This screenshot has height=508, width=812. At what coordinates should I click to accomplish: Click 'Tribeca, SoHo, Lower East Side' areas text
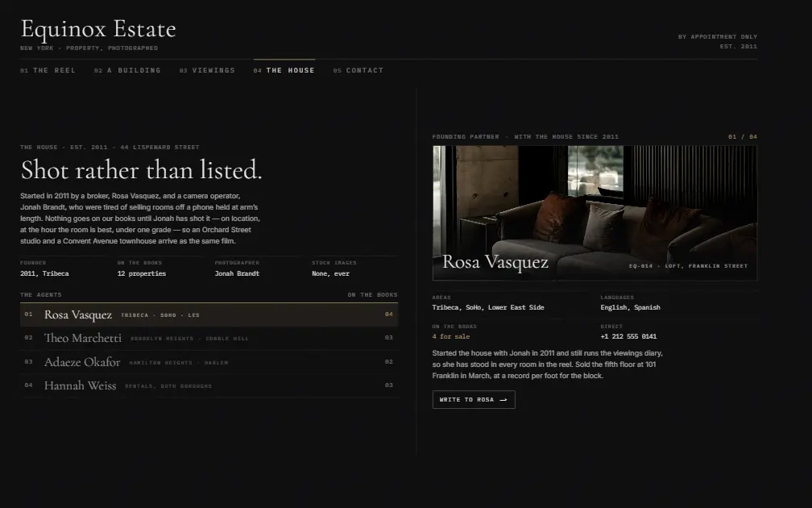[488, 307]
